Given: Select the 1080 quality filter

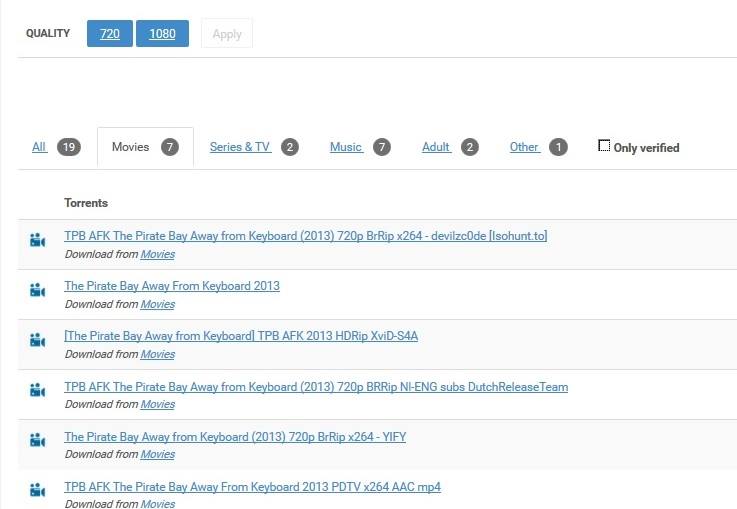Looking at the screenshot, I should click(162, 33).
